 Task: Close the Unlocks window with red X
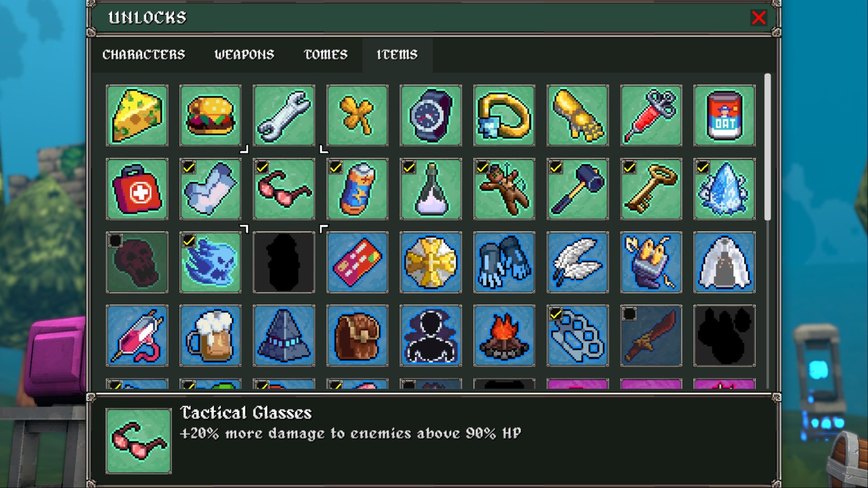click(x=759, y=18)
